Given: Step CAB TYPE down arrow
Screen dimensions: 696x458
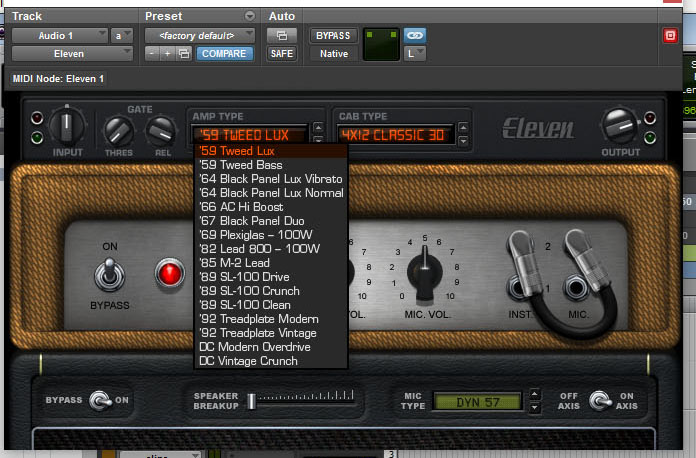Looking at the screenshot, I should point(463,141).
